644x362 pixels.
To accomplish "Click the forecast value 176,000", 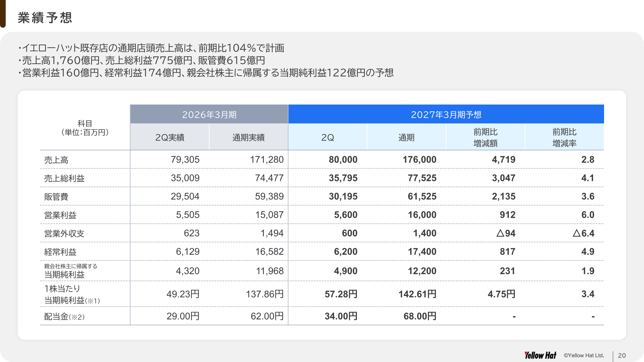I will coord(419,160).
